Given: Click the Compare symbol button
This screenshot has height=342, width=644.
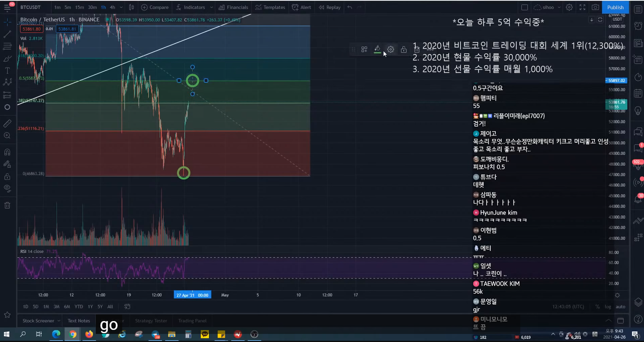Looking at the screenshot, I should pyautogui.click(x=155, y=7).
